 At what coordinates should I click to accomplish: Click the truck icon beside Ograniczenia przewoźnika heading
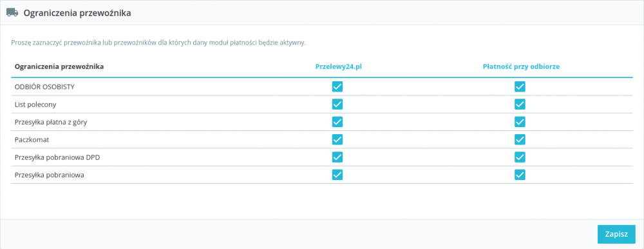pos(12,13)
